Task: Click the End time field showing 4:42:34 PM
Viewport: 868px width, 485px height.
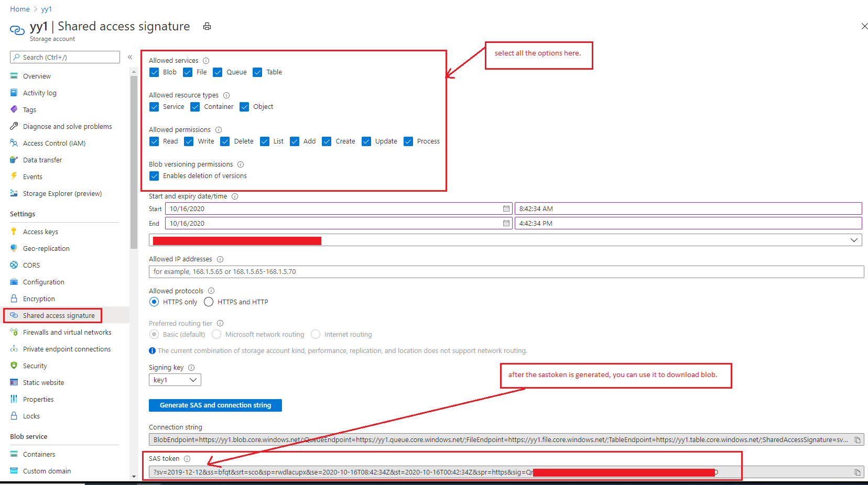Action: tap(688, 223)
